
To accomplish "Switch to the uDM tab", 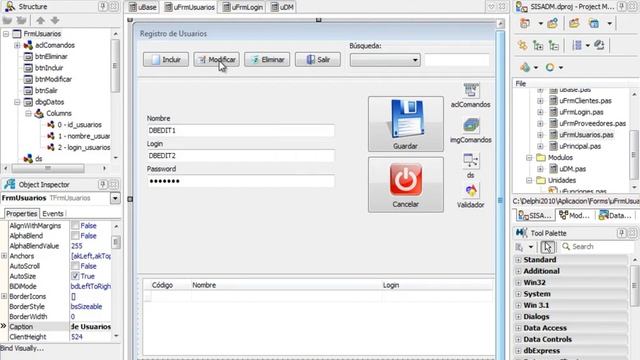I will coord(282,7).
